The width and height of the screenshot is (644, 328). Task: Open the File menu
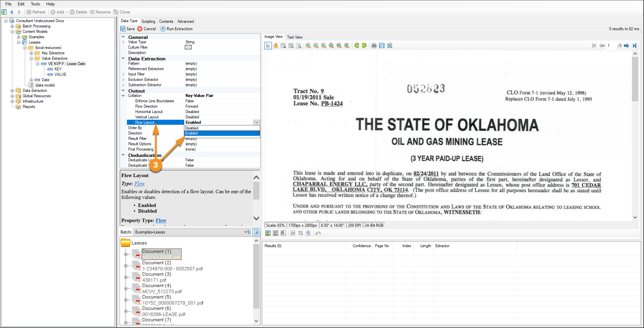[8, 4]
